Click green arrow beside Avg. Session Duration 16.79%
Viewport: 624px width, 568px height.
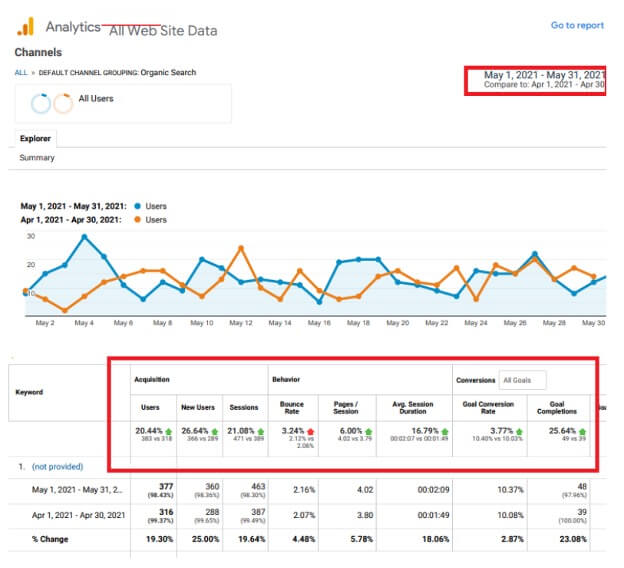click(443, 431)
